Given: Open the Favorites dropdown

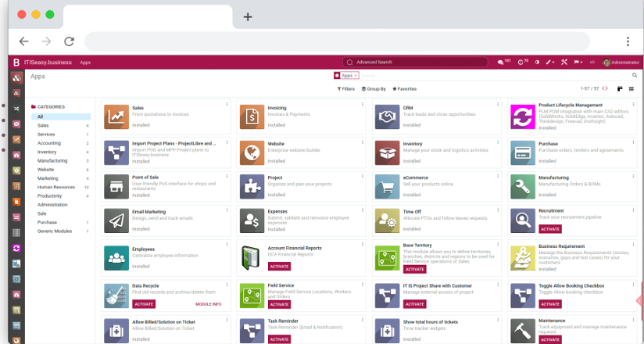Looking at the screenshot, I should pyautogui.click(x=405, y=89).
